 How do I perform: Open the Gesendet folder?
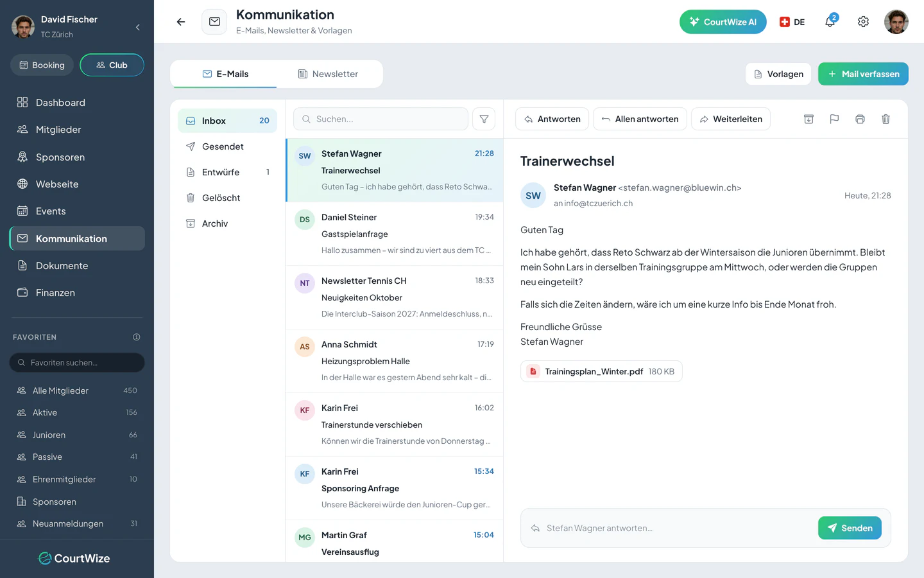pos(227,146)
